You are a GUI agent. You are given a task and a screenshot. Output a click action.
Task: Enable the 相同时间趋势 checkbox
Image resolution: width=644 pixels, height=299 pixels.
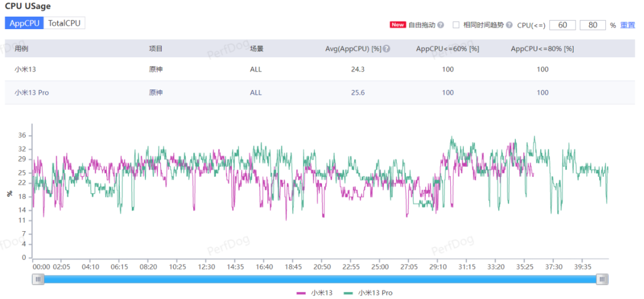pos(456,25)
